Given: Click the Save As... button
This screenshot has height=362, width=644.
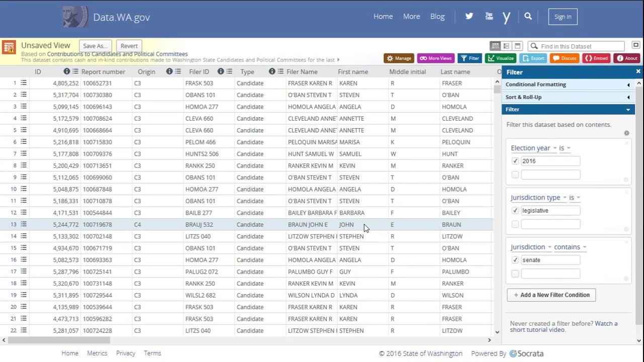Looking at the screenshot, I should [x=96, y=46].
